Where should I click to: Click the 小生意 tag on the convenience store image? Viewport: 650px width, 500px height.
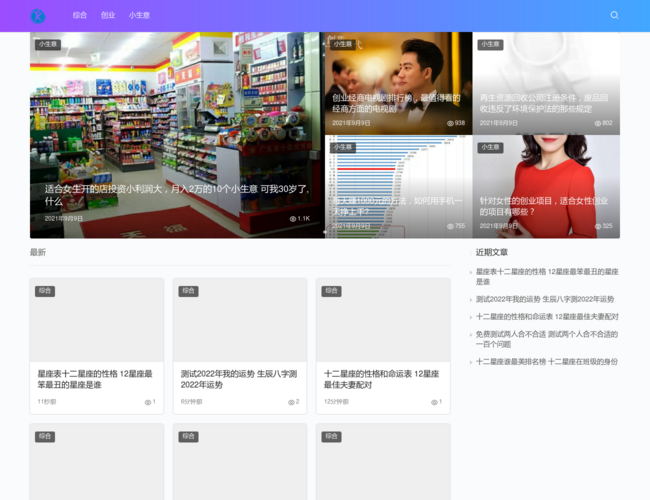click(48, 45)
